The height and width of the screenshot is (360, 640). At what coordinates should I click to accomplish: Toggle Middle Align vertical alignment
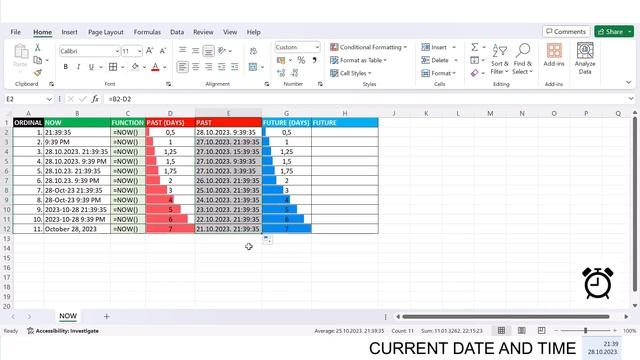coord(196,51)
